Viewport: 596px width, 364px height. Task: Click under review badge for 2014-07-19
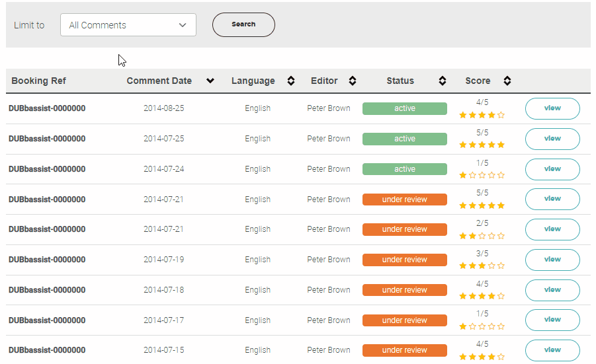click(404, 260)
